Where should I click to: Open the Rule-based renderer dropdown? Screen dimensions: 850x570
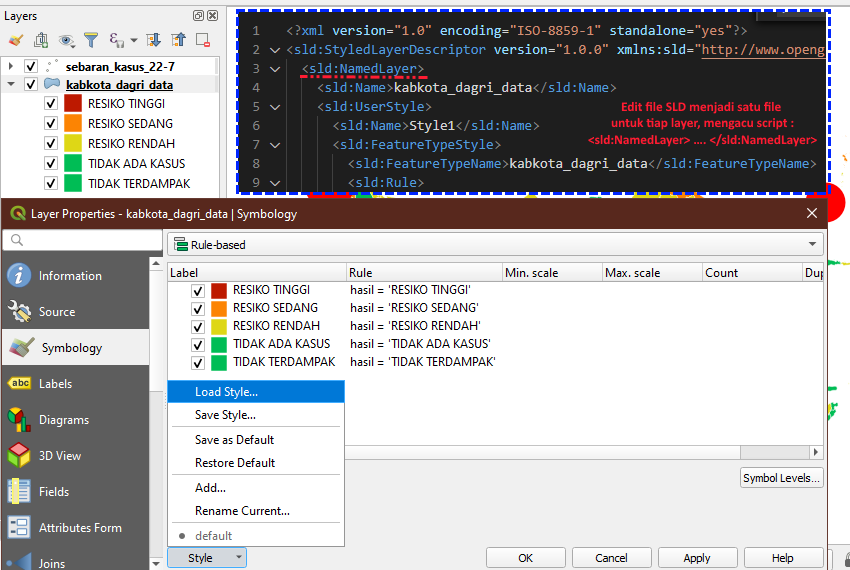[495, 245]
